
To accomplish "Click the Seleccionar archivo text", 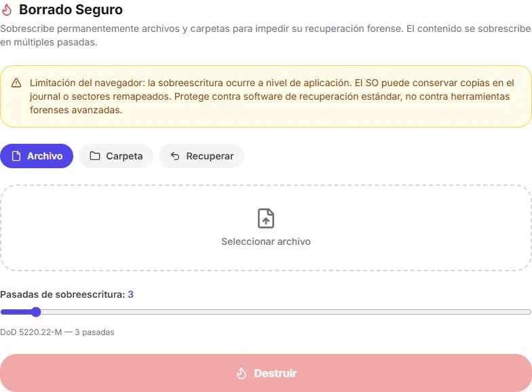I will (266, 241).
